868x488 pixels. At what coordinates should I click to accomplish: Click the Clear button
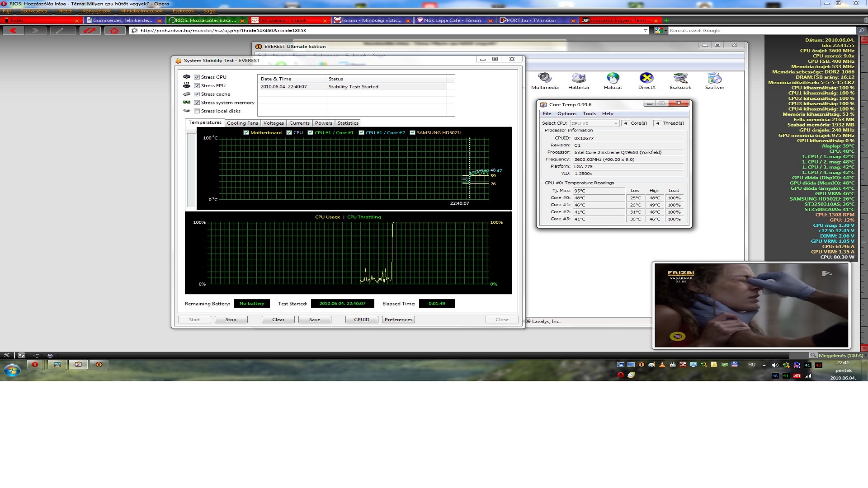click(278, 319)
